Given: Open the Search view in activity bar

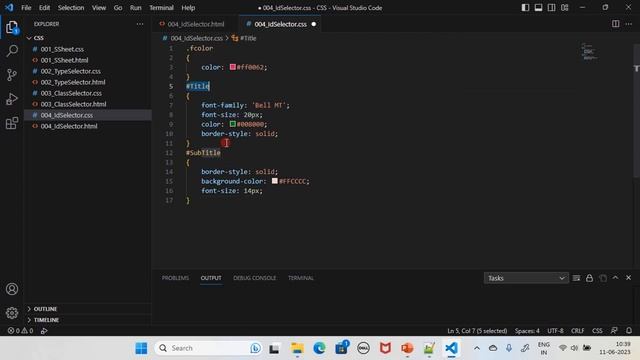Looking at the screenshot, I should coord(12,51).
